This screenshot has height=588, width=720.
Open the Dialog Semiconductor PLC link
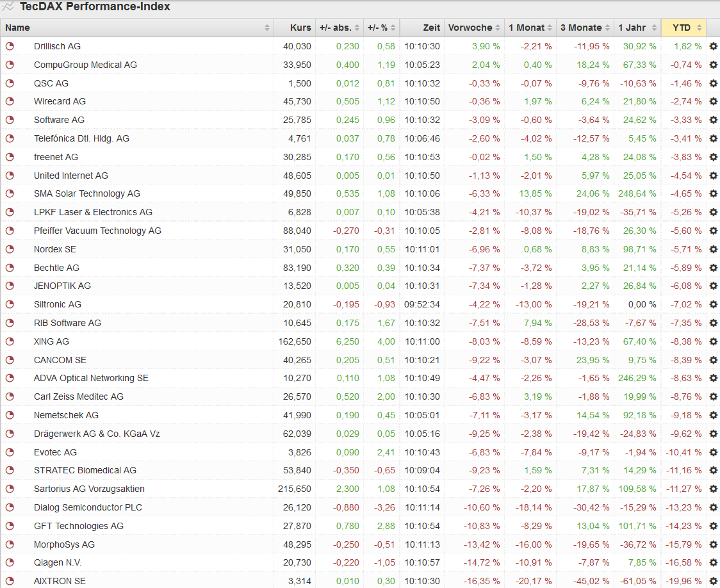pos(88,508)
